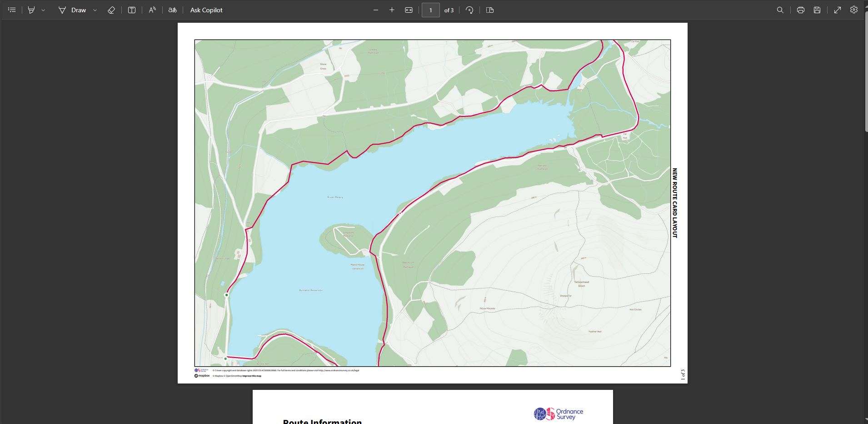868x424 pixels.
Task: Save a copy of the PDF
Action: pyautogui.click(x=817, y=10)
